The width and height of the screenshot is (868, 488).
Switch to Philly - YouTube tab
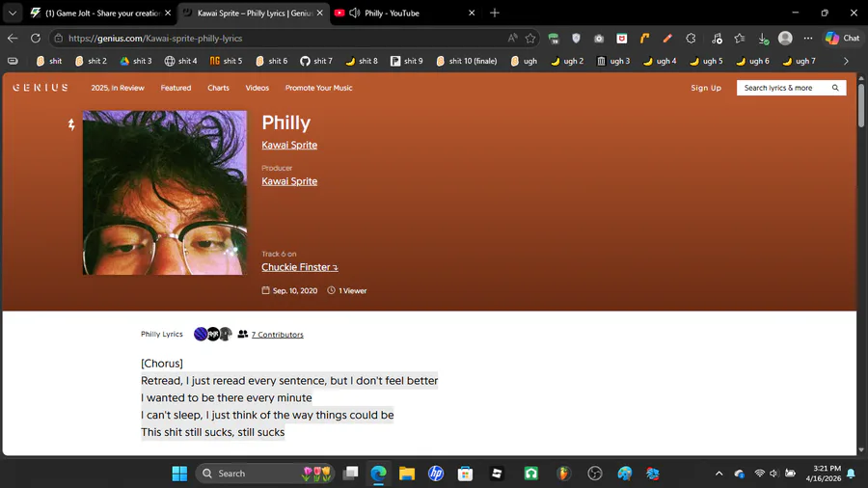pyautogui.click(x=405, y=13)
